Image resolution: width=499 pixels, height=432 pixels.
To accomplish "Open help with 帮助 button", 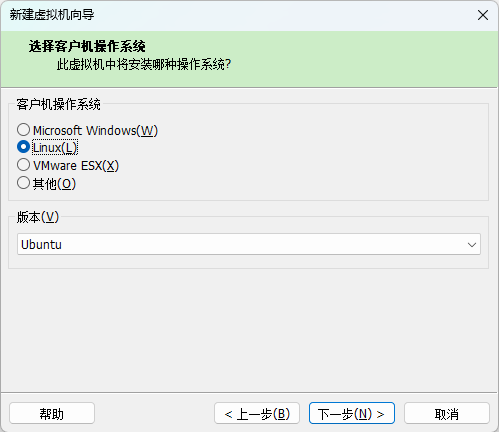I will point(52,414).
